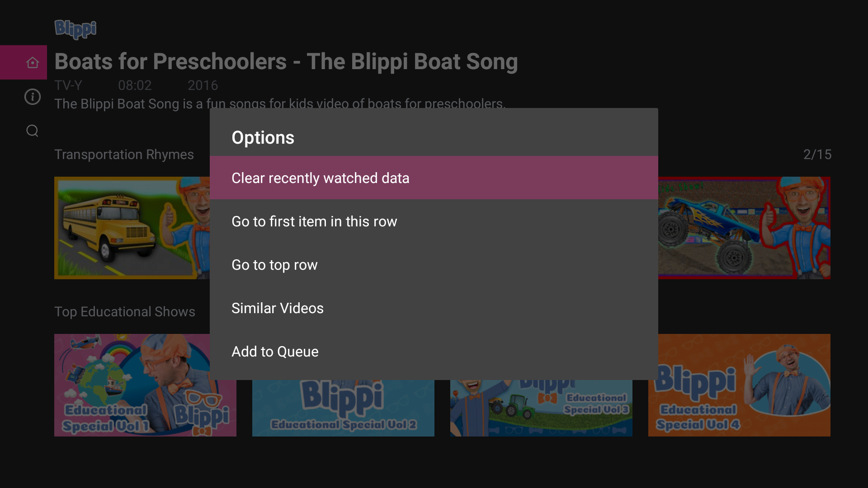Play Educational Special Vol 2

tap(343, 407)
